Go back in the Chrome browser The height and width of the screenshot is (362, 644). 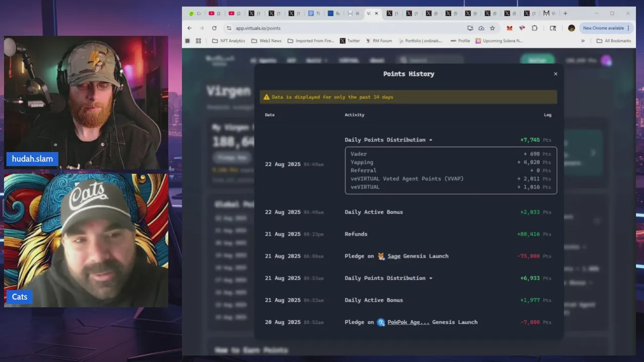tap(190, 28)
